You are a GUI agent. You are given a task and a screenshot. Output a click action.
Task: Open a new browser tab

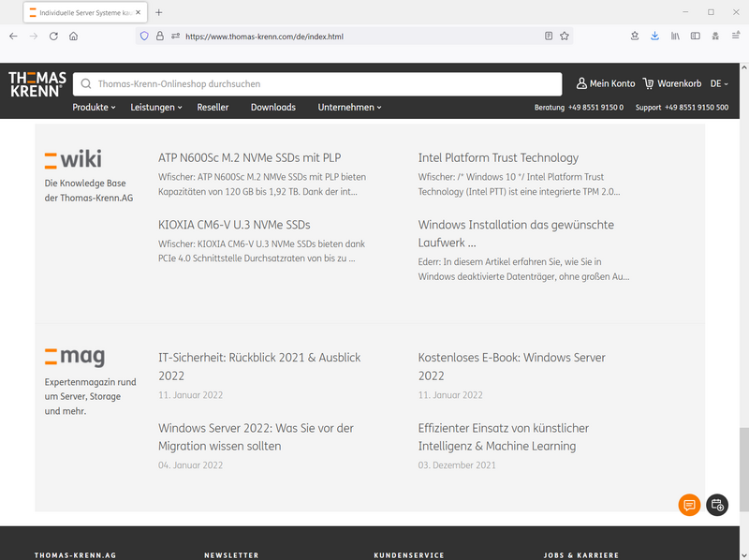[159, 12]
